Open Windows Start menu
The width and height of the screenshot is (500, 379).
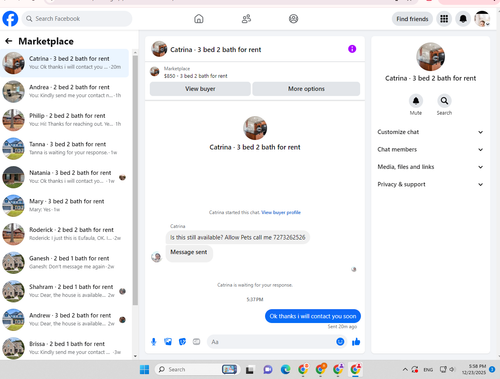tap(144, 369)
